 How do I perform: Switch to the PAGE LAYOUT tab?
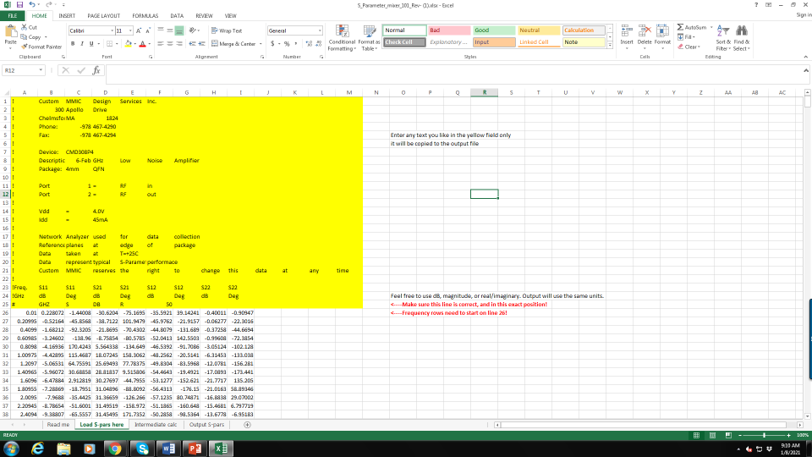click(x=104, y=16)
